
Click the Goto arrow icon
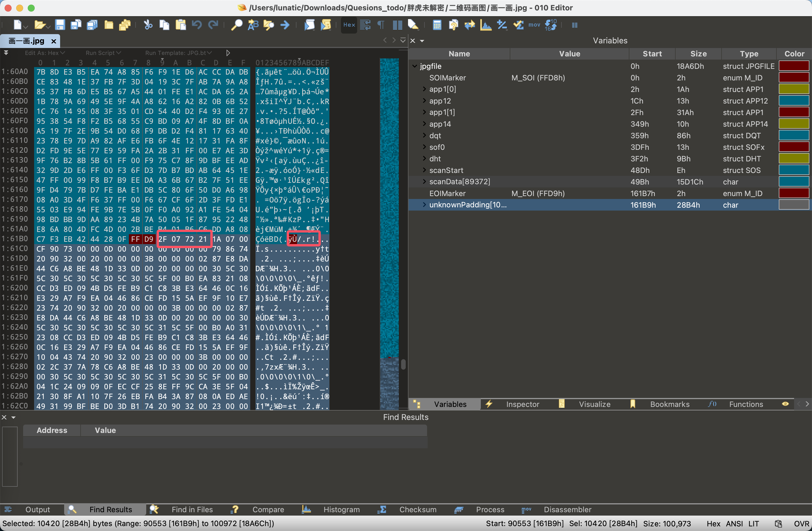tap(285, 25)
